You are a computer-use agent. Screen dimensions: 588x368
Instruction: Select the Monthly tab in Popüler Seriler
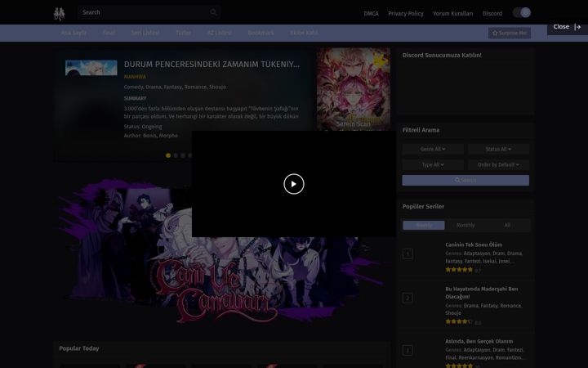465,226
